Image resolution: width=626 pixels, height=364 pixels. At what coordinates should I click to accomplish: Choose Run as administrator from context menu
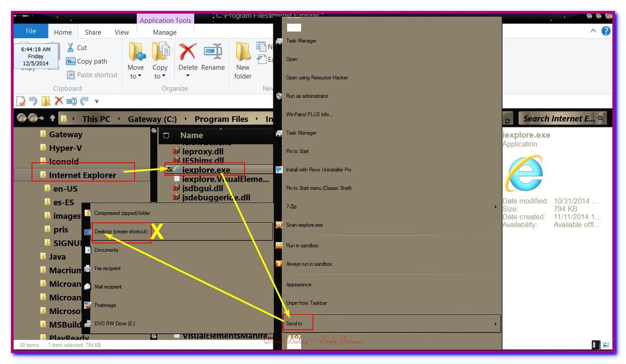click(x=307, y=96)
